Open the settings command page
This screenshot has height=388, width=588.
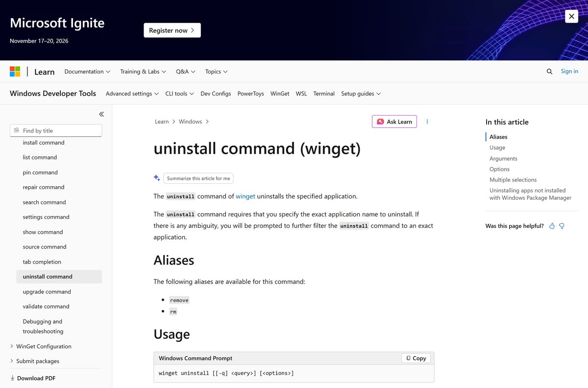pos(46,217)
